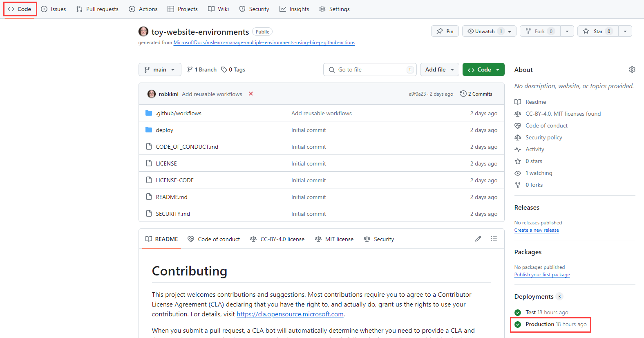
Task: Open the Add reusable workflows commit message
Action: [x=212, y=94]
